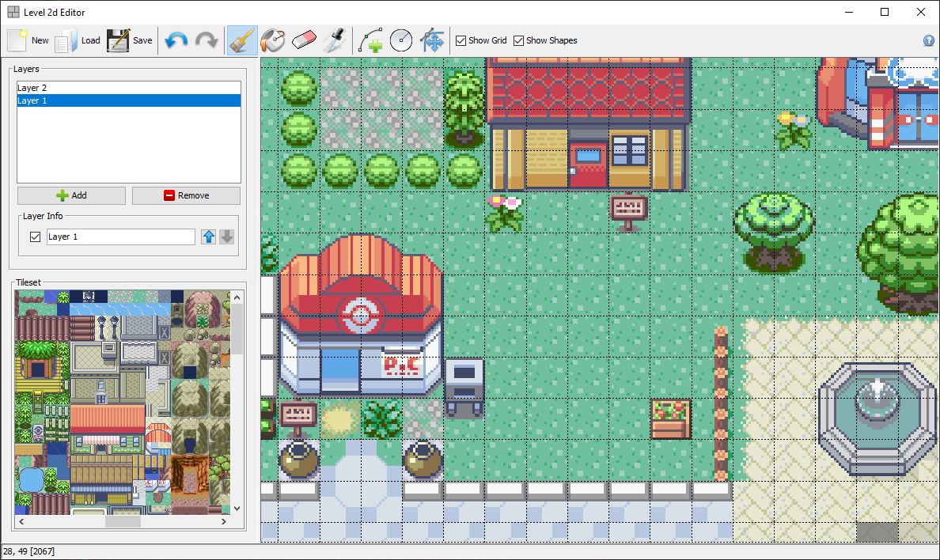Move the layer down with gray arrow
The image size is (940, 560).
pyautogui.click(x=226, y=236)
